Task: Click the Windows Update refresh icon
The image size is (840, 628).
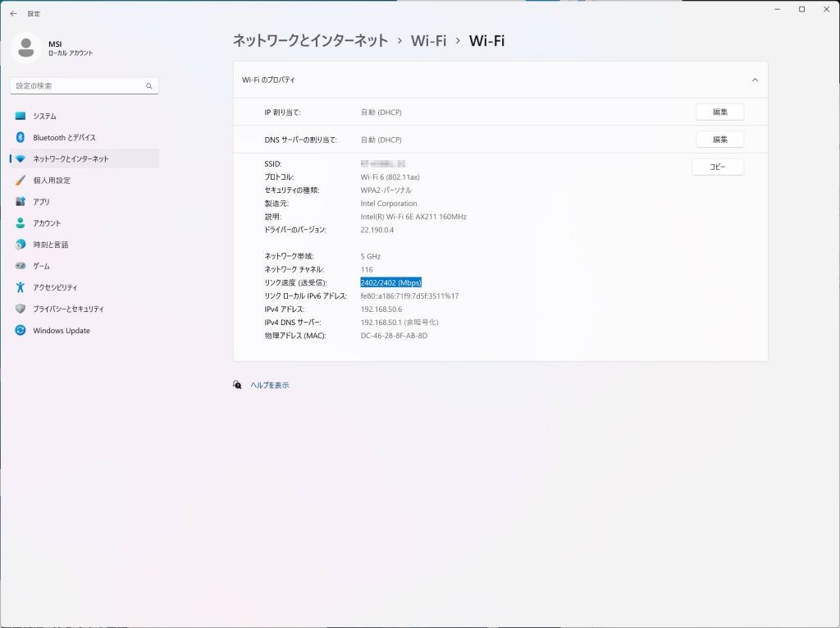Action: (x=21, y=330)
